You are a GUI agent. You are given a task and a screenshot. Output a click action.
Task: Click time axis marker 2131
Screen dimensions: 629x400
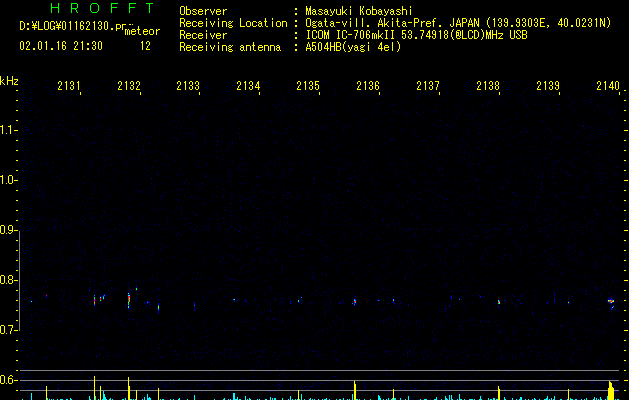pyautogui.click(x=69, y=85)
